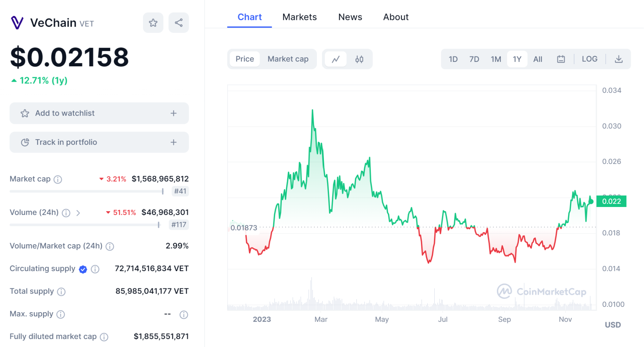Click the Market cap info icon

click(x=58, y=179)
